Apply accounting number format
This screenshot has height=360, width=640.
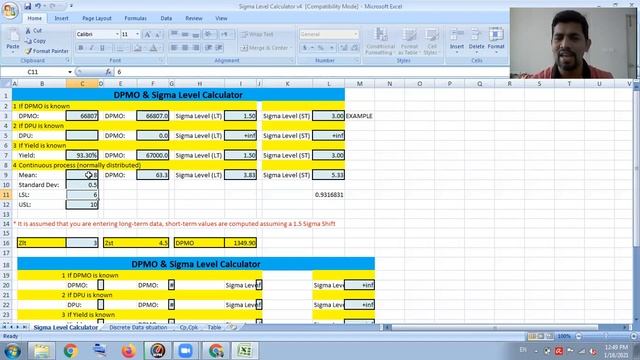point(305,48)
